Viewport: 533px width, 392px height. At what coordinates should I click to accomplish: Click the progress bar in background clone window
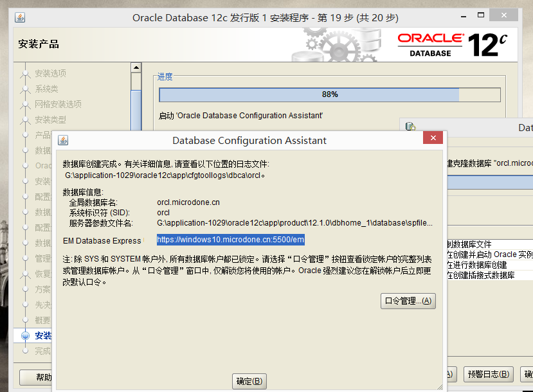click(490, 183)
